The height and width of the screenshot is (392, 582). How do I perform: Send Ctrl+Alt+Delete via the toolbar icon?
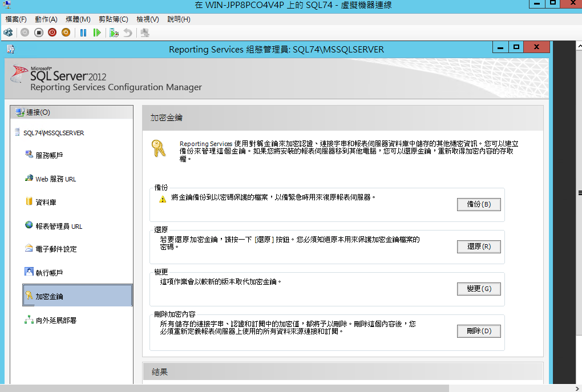8,33
